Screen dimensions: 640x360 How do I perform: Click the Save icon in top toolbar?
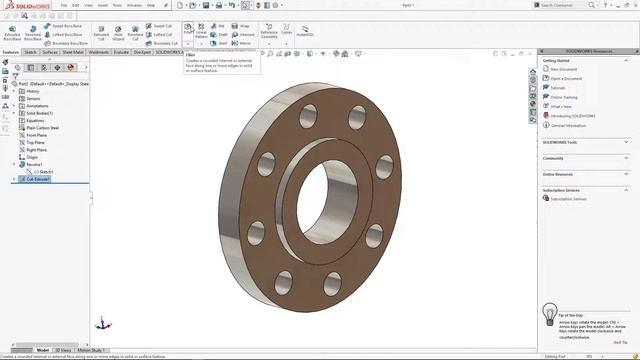tap(206, 5)
